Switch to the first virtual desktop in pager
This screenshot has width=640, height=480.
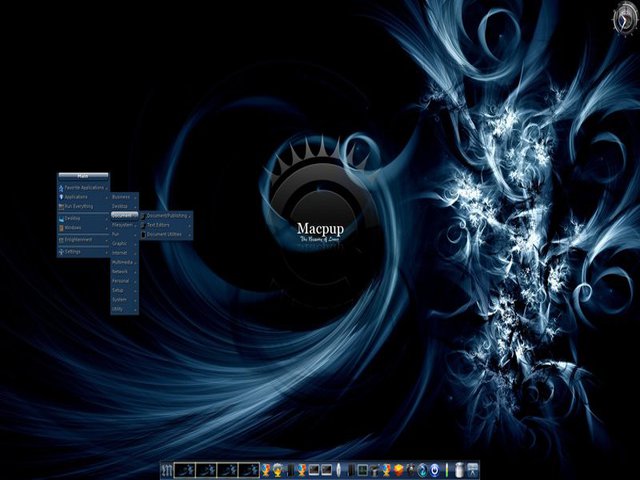pos(184,470)
